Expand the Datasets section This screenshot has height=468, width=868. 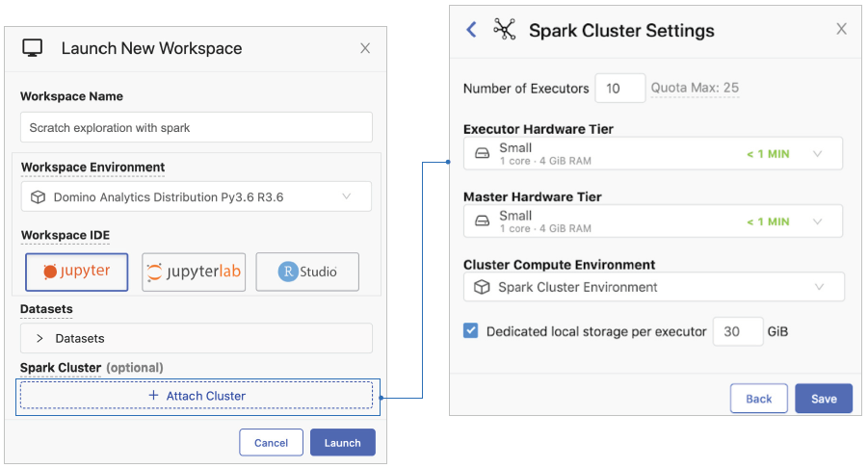40,338
